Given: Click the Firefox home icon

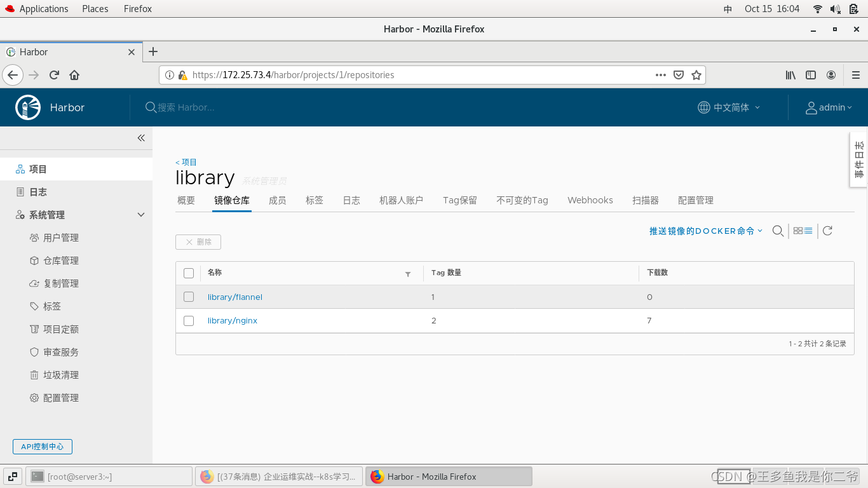Looking at the screenshot, I should pos(74,74).
